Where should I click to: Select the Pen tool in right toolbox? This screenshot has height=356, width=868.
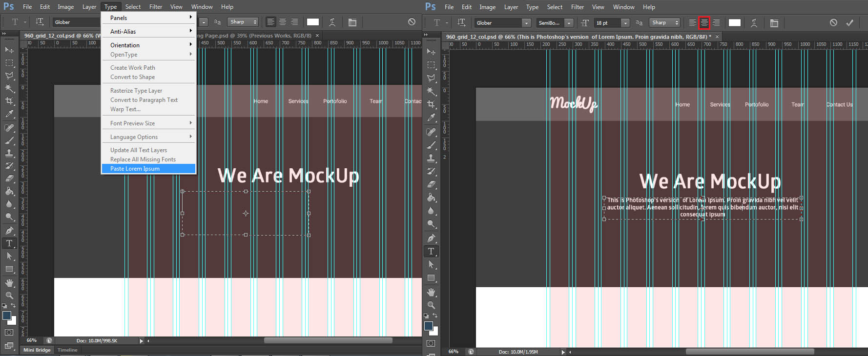pos(431,238)
